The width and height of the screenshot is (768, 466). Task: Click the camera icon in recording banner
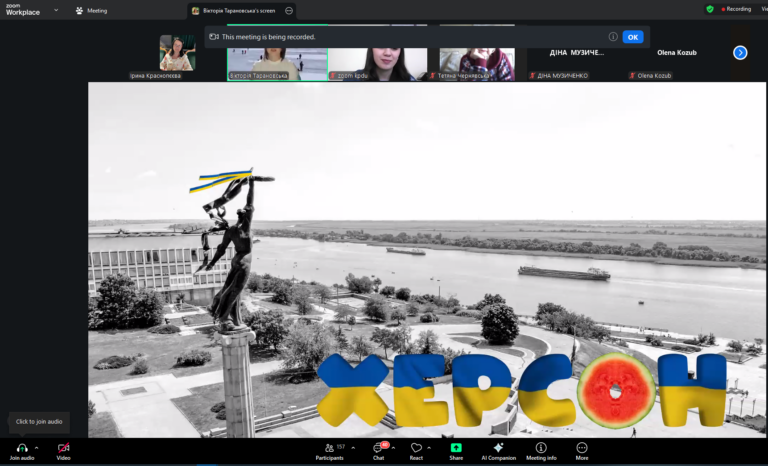click(x=214, y=37)
